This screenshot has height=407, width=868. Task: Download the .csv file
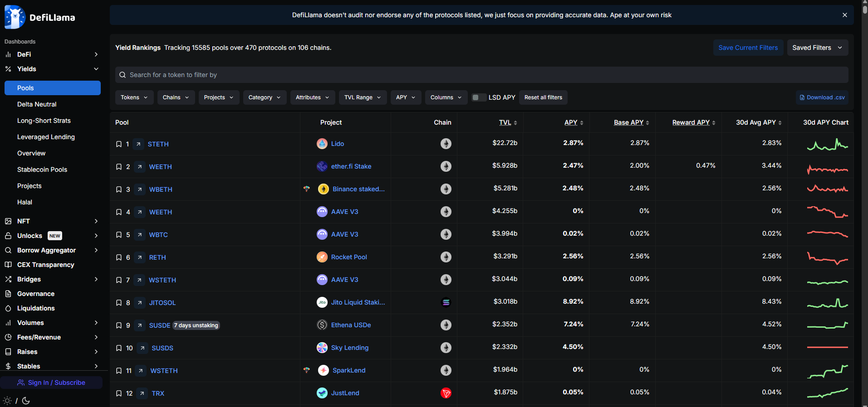(822, 97)
